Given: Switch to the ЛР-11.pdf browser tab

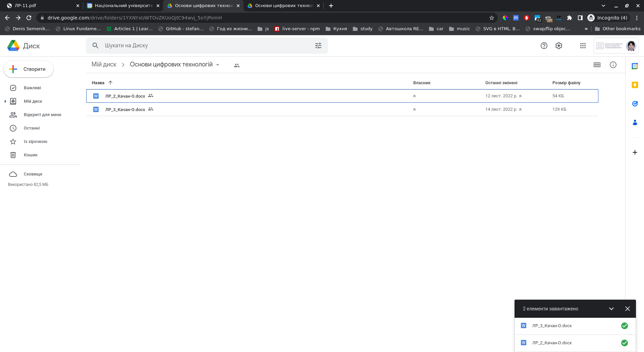Looking at the screenshot, I should (x=40, y=6).
